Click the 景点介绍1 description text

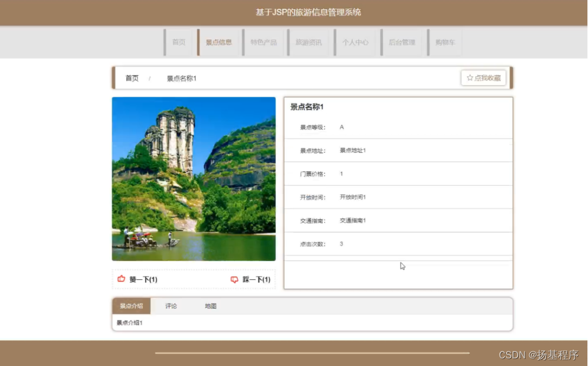[129, 323]
